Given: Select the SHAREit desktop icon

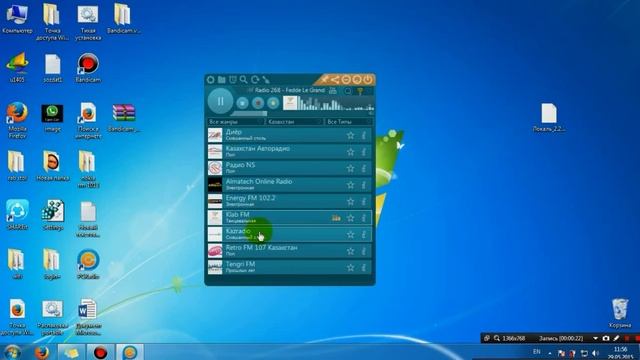Looking at the screenshot, I should [x=17, y=215].
